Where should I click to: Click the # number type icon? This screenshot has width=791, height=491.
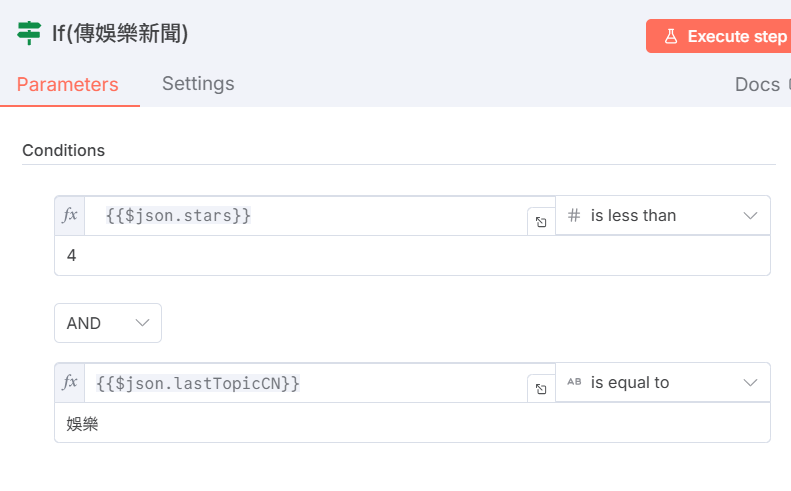pyautogui.click(x=574, y=215)
